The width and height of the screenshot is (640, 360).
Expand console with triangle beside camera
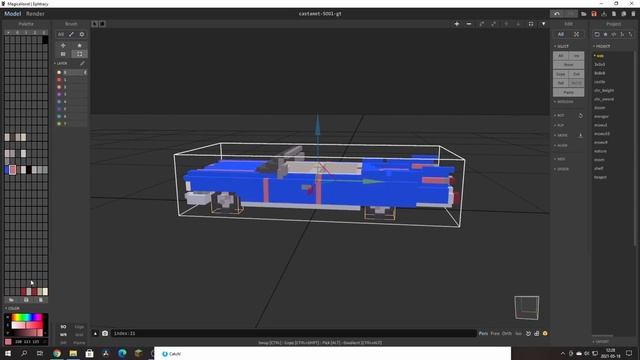click(95, 333)
